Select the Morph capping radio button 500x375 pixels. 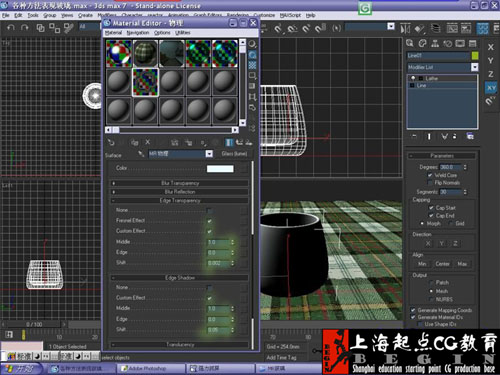422,223
